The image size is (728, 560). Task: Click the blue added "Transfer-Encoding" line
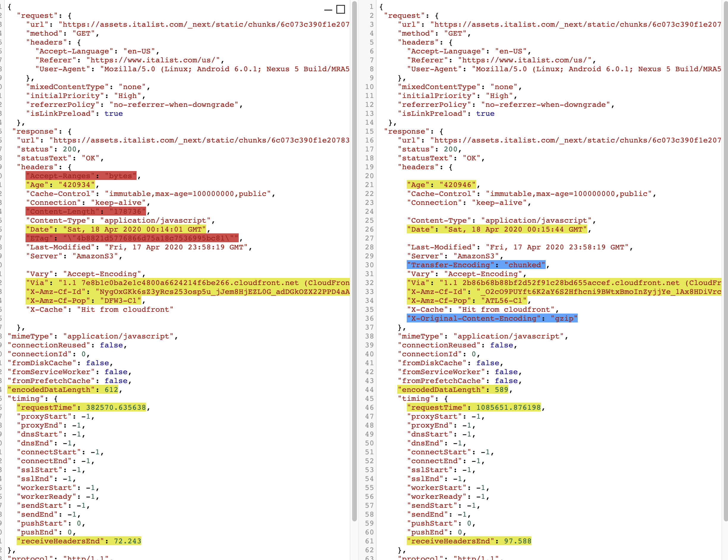pyautogui.click(x=476, y=265)
